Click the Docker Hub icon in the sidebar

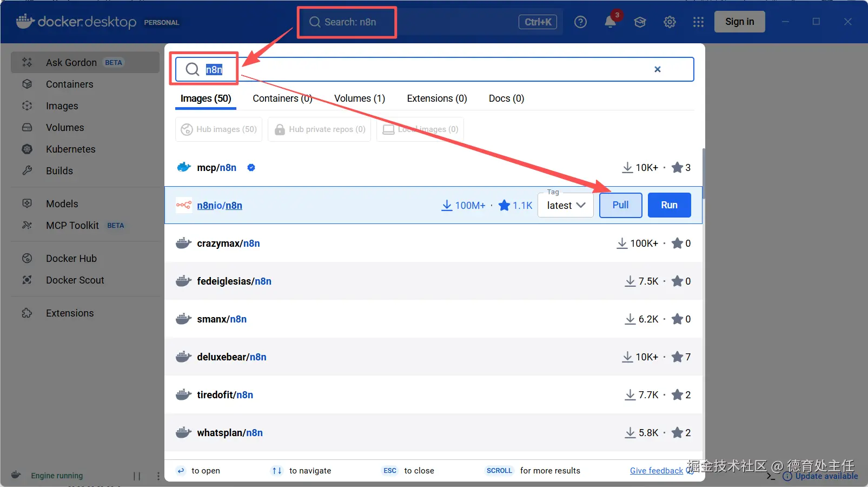27,259
